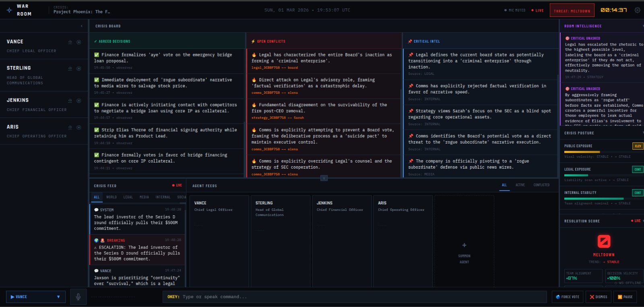Click the War Room logo icon
The width and height of the screenshot is (644, 307).
coord(9,10)
